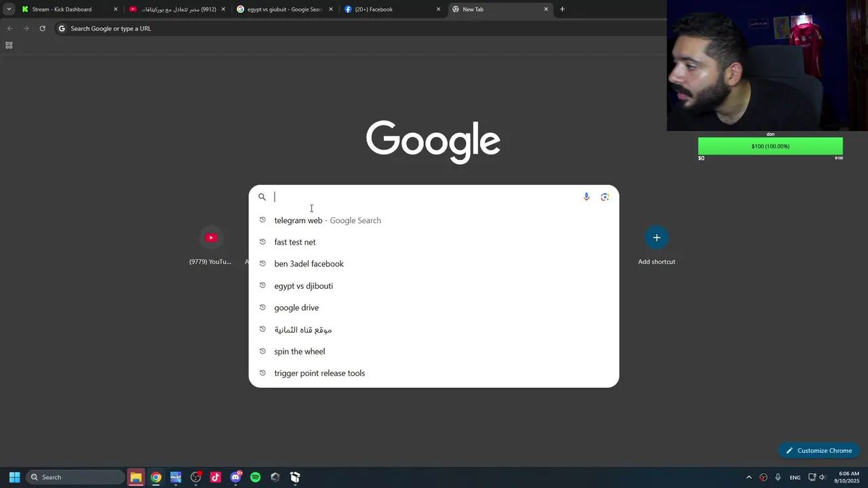
Task: Click the Windows taskbar Search box
Action: click(75, 477)
